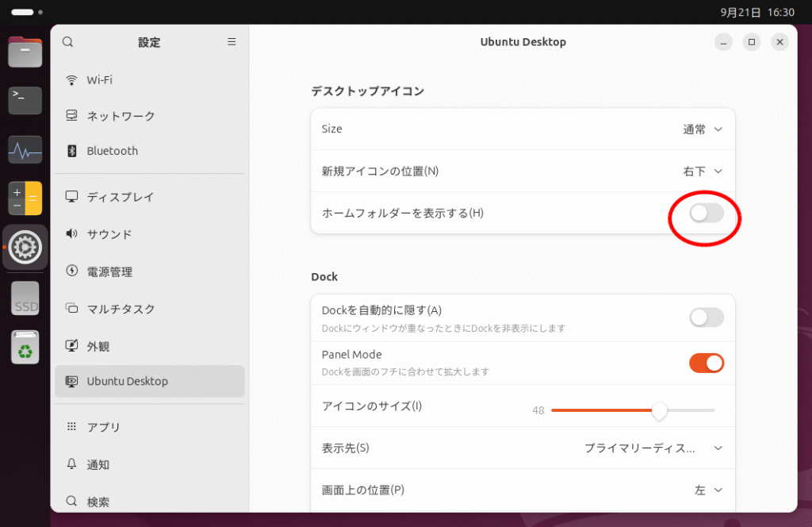Open the settings search icon

point(68,42)
